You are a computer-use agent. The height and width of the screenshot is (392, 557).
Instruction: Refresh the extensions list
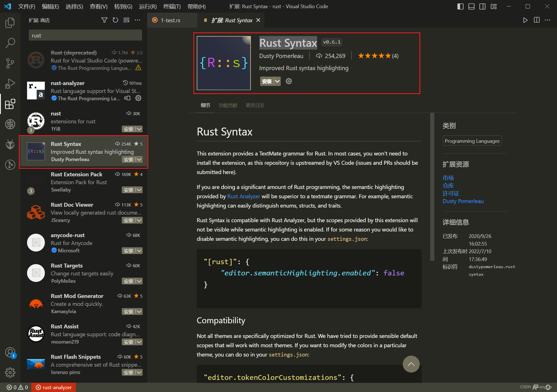coord(115,20)
